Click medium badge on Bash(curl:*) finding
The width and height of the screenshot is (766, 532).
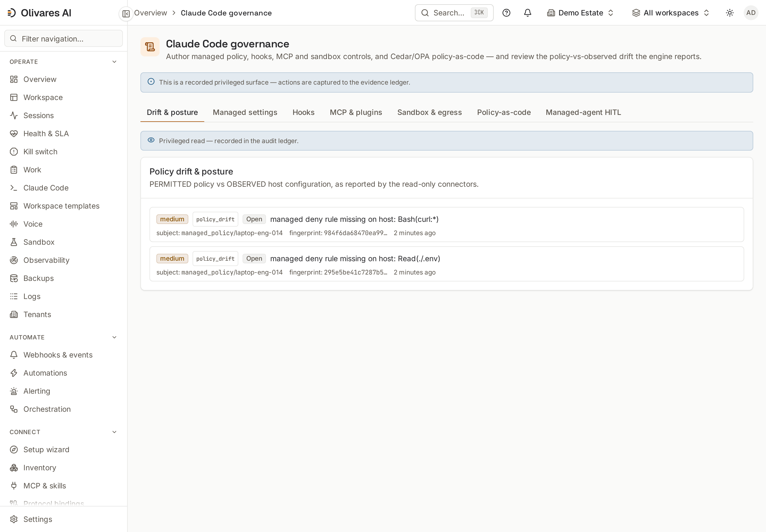tap(172, 219)
